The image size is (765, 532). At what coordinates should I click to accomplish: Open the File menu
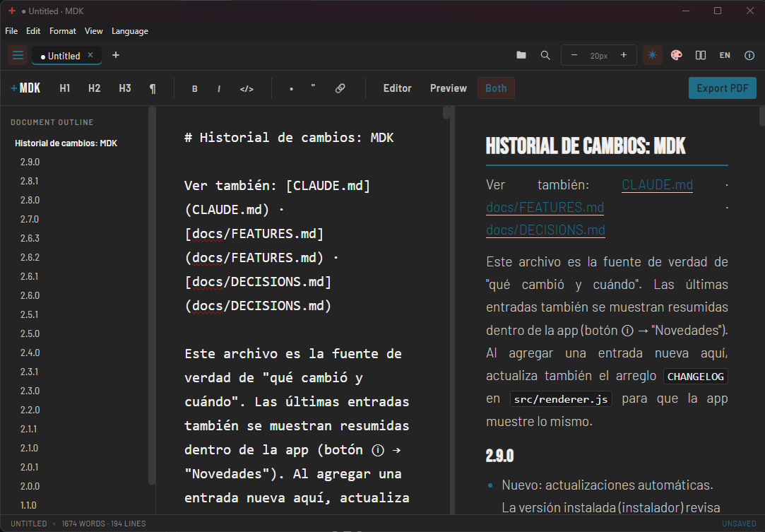11,31
